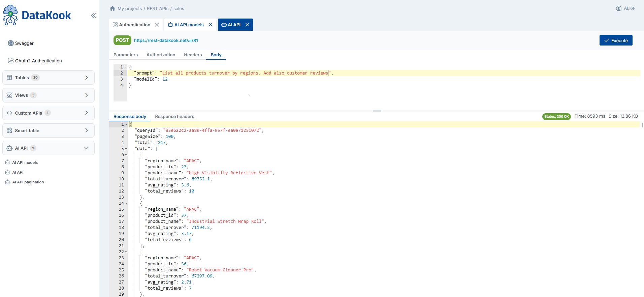
Task: Click the rest-datakook.net/ai/81 URL
Action: pos(166,40)
